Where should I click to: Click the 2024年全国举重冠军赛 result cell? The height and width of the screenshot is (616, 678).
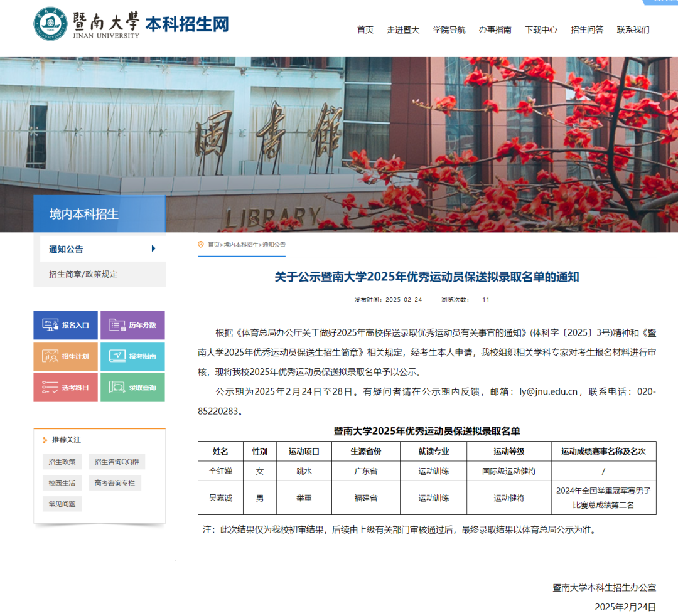coord(604,498)
